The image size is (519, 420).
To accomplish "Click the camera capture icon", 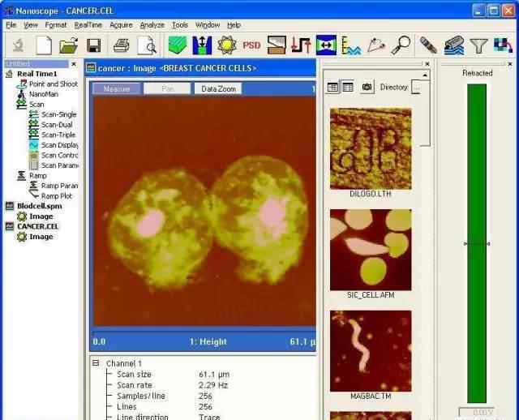I will [x=367, y=88].
